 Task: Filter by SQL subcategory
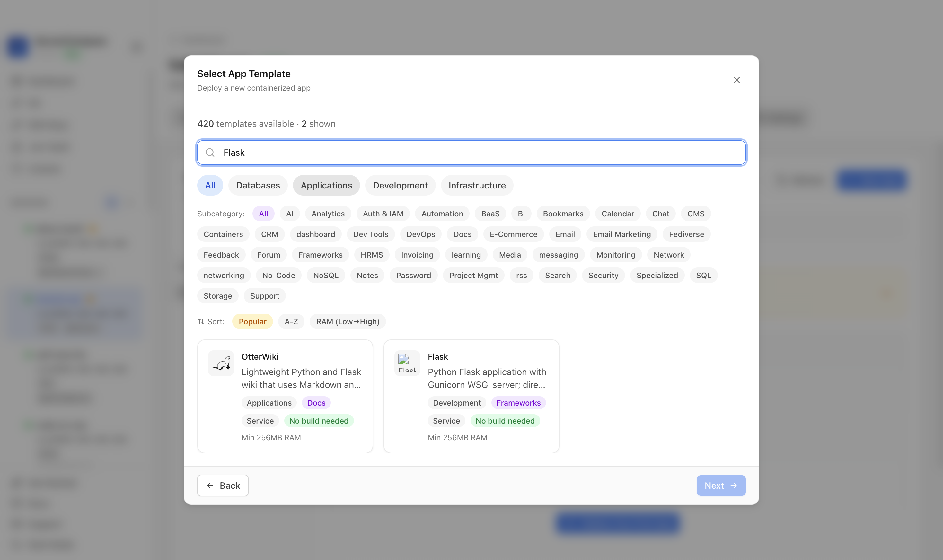tap(703, 276)
